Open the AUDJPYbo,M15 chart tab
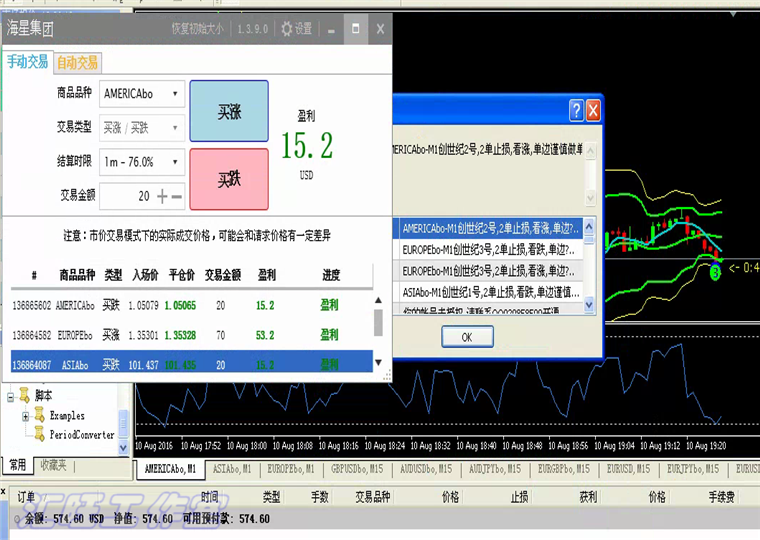 coord(494,469)
